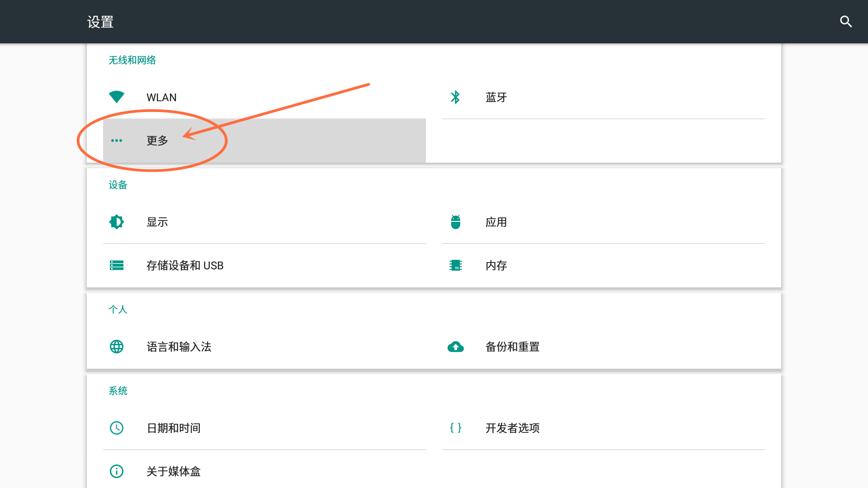This screenshot has height=488, width=868.
Task: Open 更多 network options
Action: tap(264, 141)
